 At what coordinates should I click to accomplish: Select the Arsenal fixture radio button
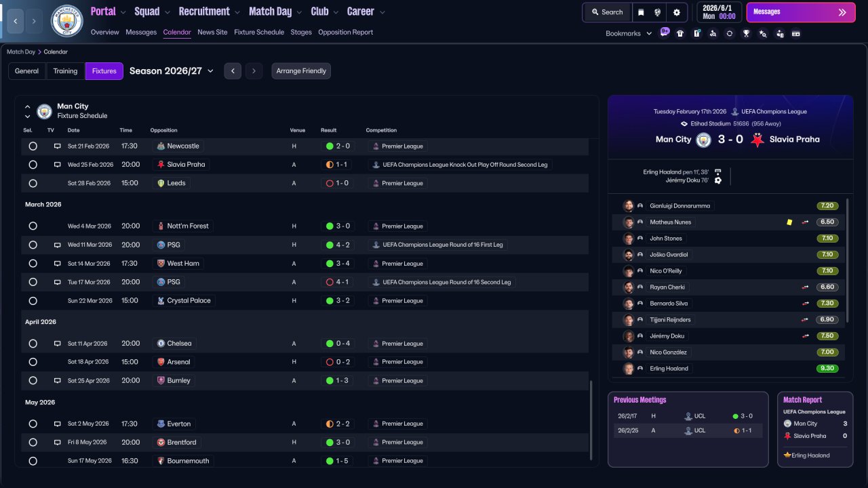[33, 362]
